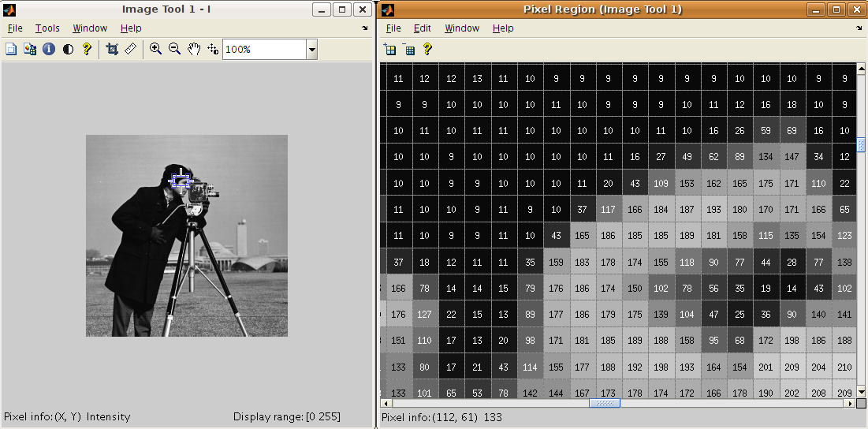Click the scroll down arrow in Pixel Region

(861, 391)
